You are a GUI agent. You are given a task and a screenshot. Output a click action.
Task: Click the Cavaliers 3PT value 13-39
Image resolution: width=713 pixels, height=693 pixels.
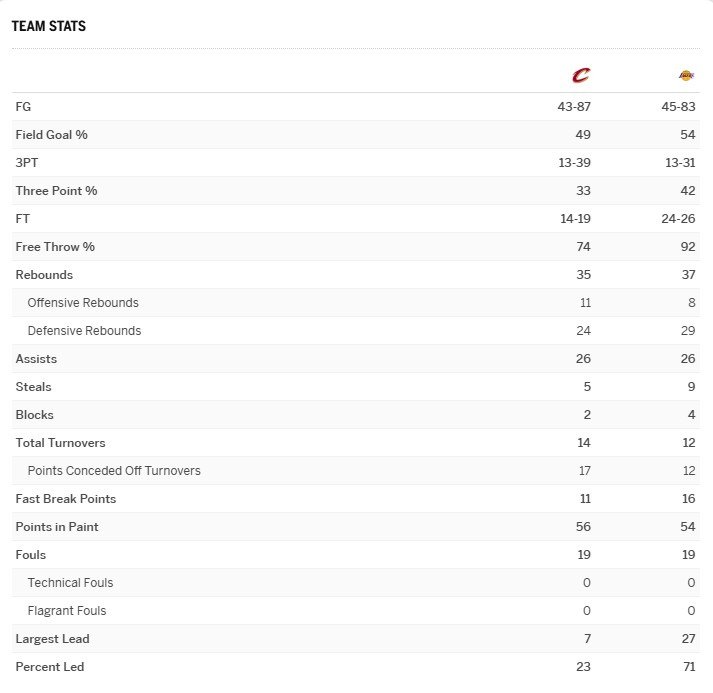(x=574, y=163)
